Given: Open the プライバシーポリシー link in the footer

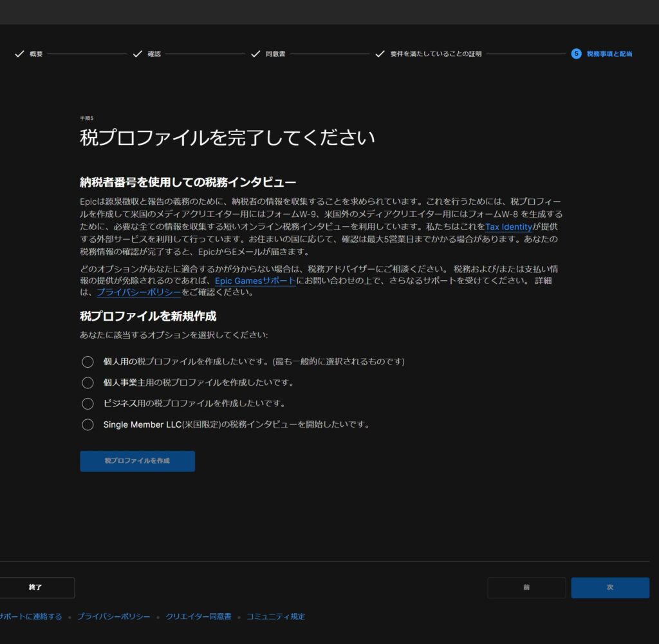Looking at the screenshot, I should [x=113, y=616].
